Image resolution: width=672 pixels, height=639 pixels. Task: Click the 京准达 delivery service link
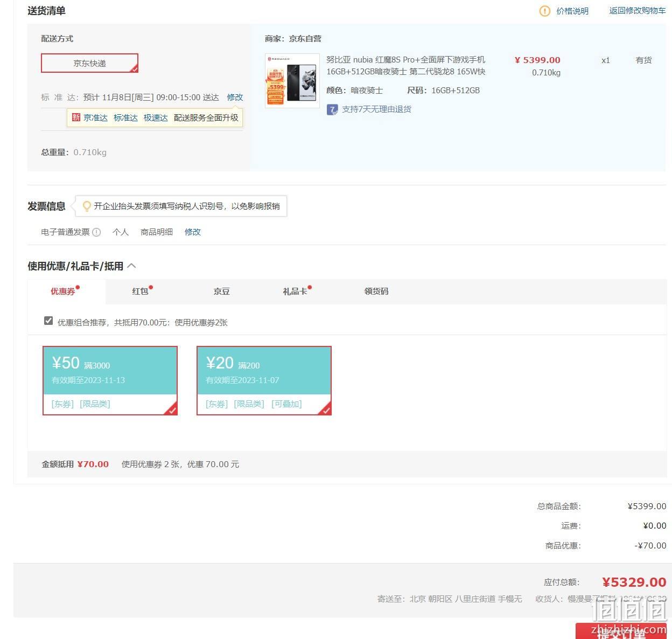point(95,117)
